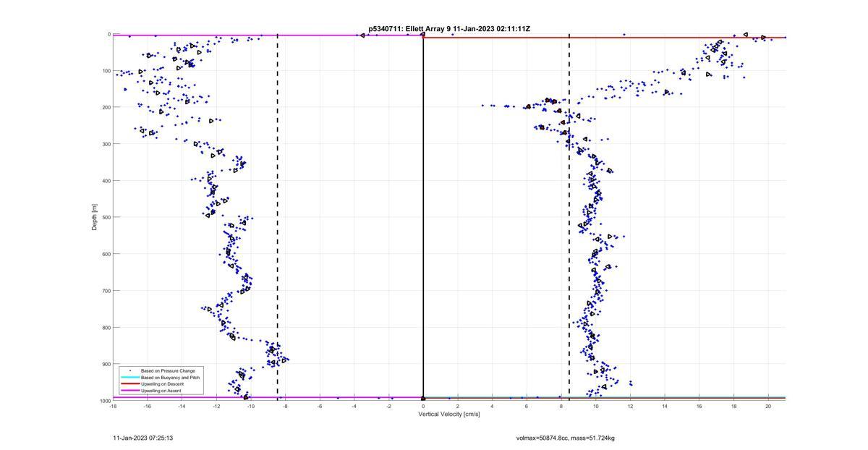Click the '12' velocity axis tick label
Screen dimensions: 868x450
point(630,407)
